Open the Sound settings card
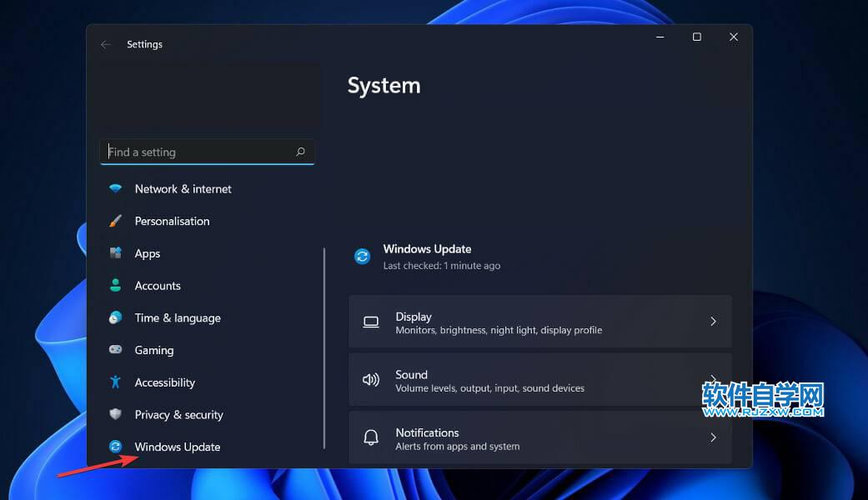The width and height of the screenshot is (868, 500). point(540,379)
